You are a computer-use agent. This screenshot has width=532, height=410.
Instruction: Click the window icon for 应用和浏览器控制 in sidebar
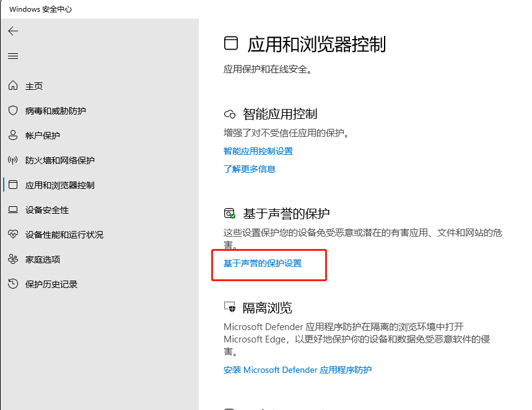(x=13, y=185)
